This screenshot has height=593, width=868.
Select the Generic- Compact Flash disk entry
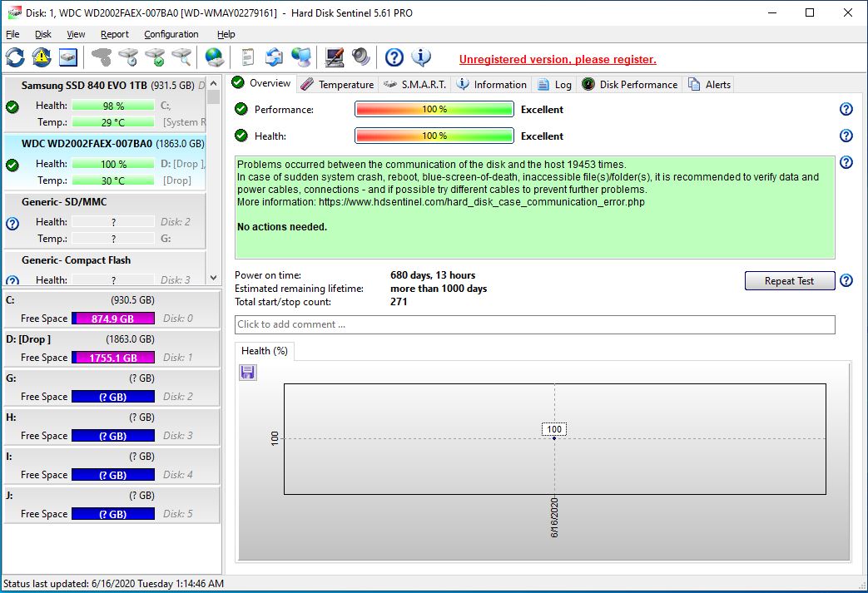pyautogui.click(x=105, y=268)
